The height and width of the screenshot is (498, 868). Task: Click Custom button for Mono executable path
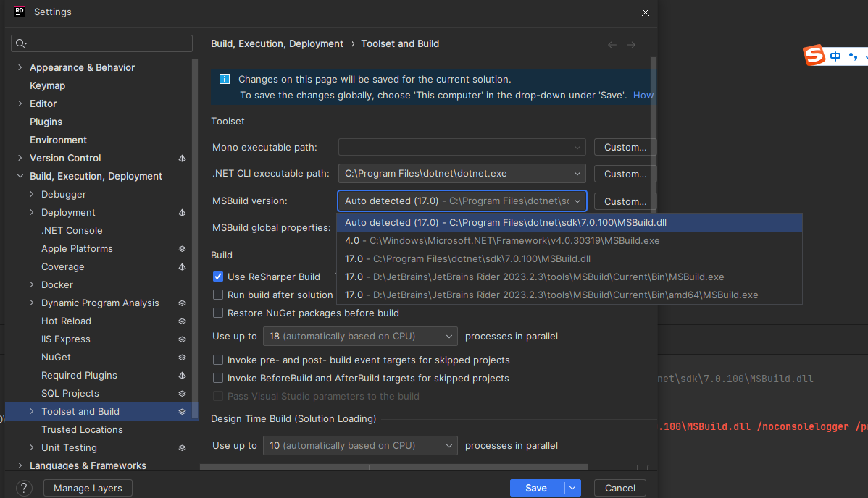[625, 147]
